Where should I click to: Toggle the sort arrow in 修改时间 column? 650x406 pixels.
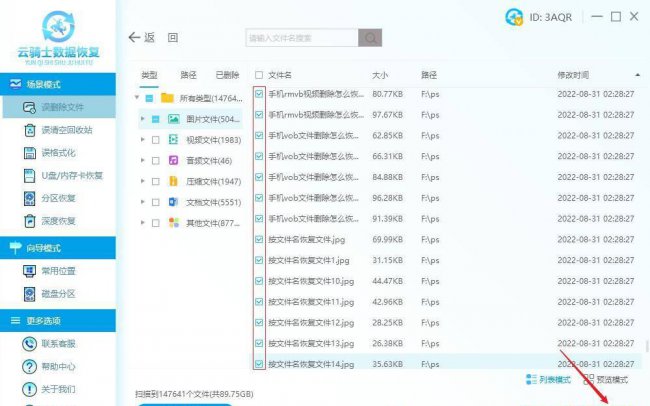pos(638,75)
